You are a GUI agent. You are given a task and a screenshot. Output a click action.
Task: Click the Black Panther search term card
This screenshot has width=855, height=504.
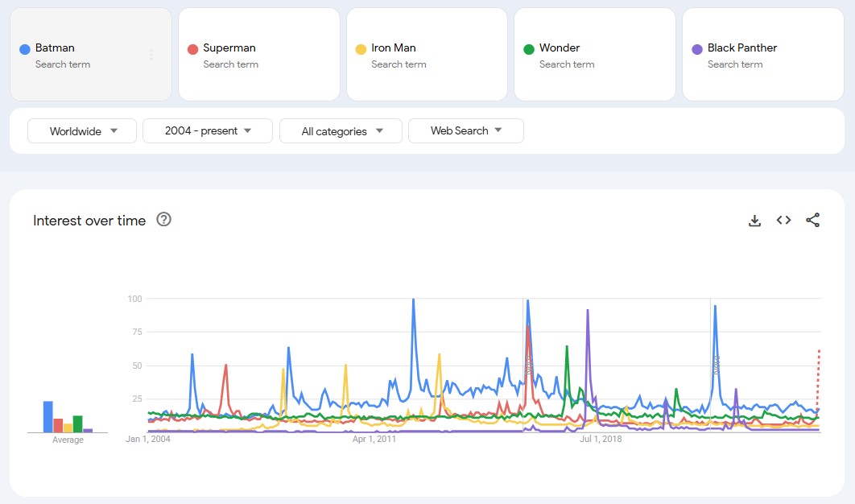coord(762,55)
